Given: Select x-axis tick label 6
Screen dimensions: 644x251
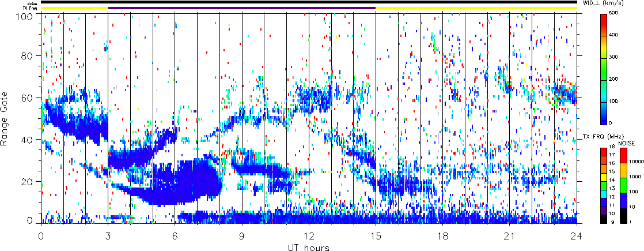Looking at the screenshot, I should 175,236.
